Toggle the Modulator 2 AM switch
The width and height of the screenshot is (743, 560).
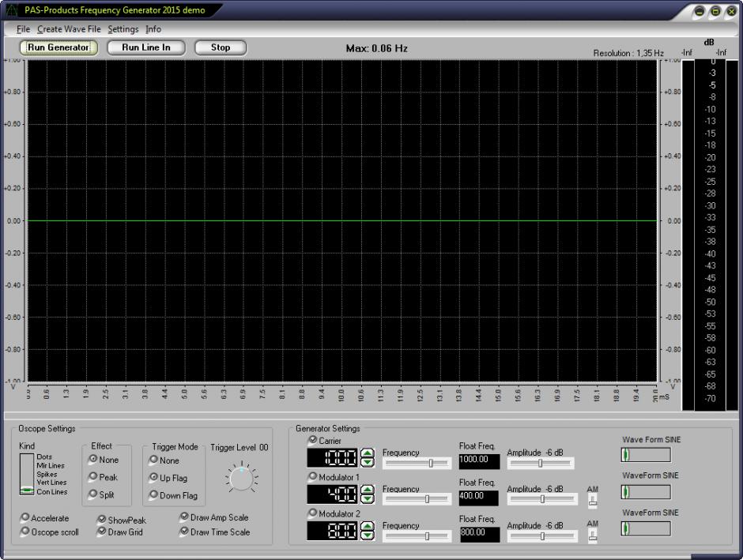tap(592, 536)
